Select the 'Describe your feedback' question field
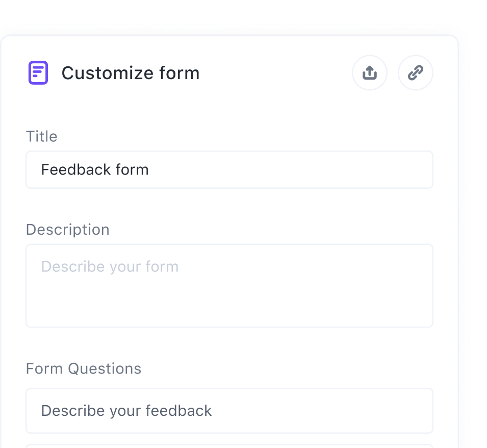Image resolution: width=487 pixels, height=448 pixels. pyautogui.click(x=229, y=411)
